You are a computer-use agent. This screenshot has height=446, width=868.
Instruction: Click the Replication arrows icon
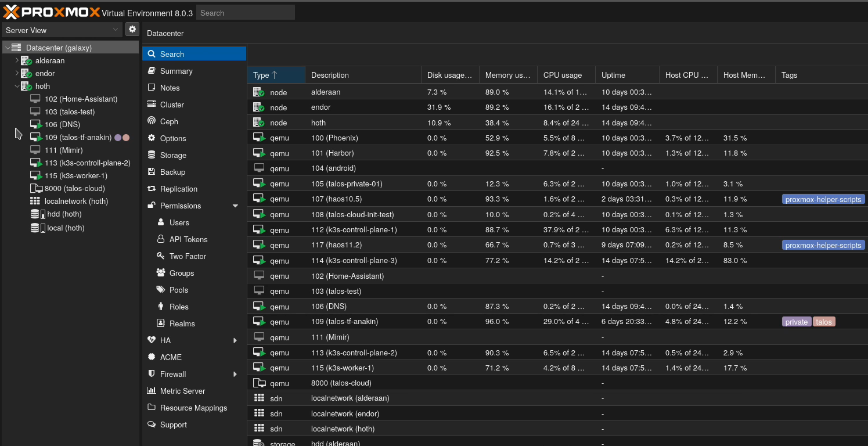click(152, 189)
